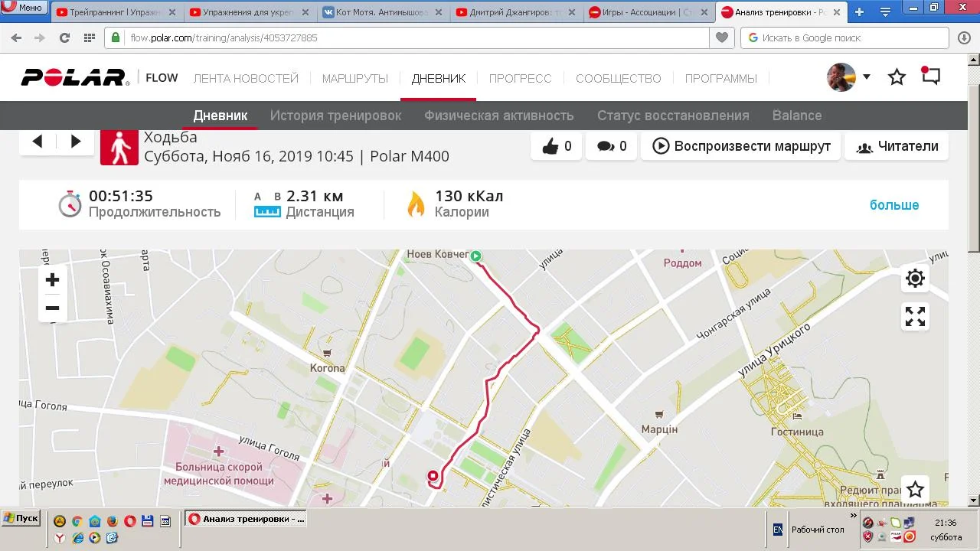Go to next training with right arrow
This screenshot has width=980, height=551.
pos(76,141)
